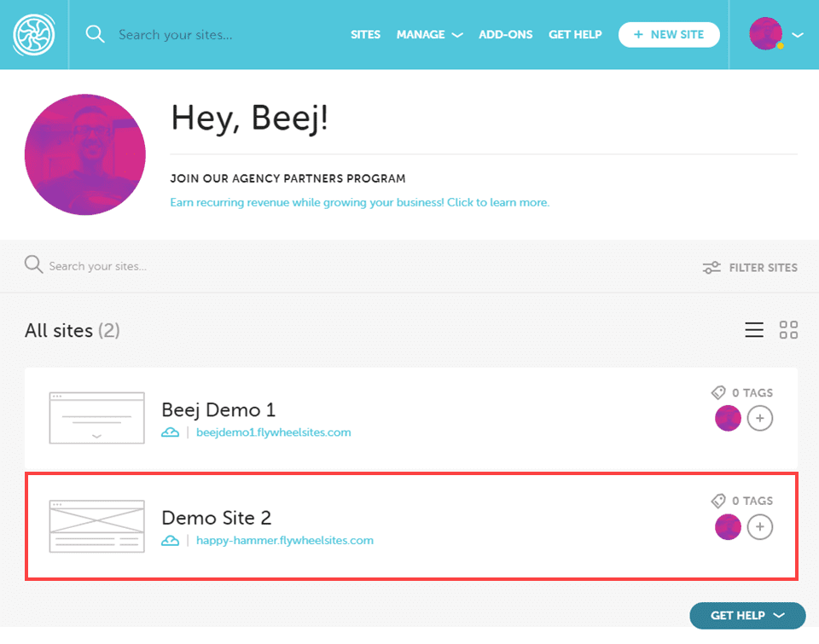Viewport: 819px width, 644px height.
Task: Expand the MANAGE dropdown
Action: pyautogui.click(x=429, y=34)
